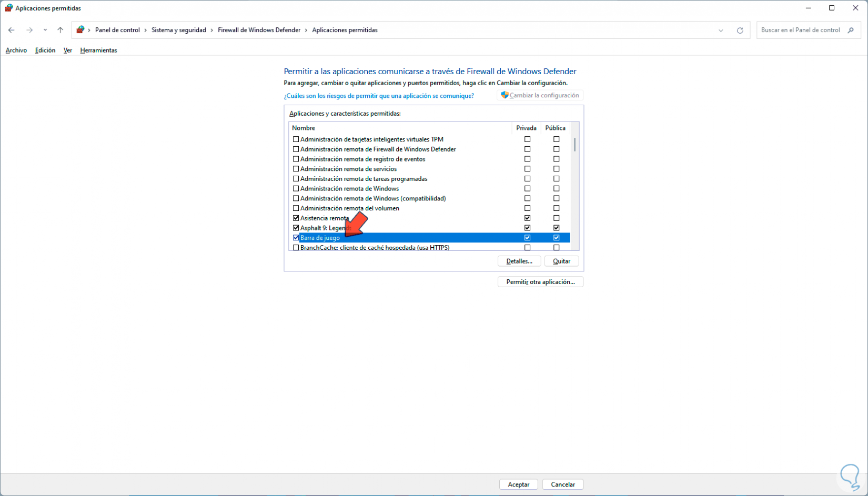Confirm changes with Aceptar

tap(518, 484)
